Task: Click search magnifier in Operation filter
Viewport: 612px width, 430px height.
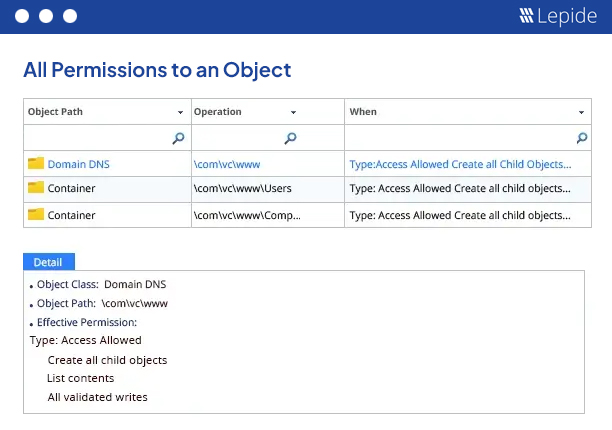Action: click(x=290, y=138)
